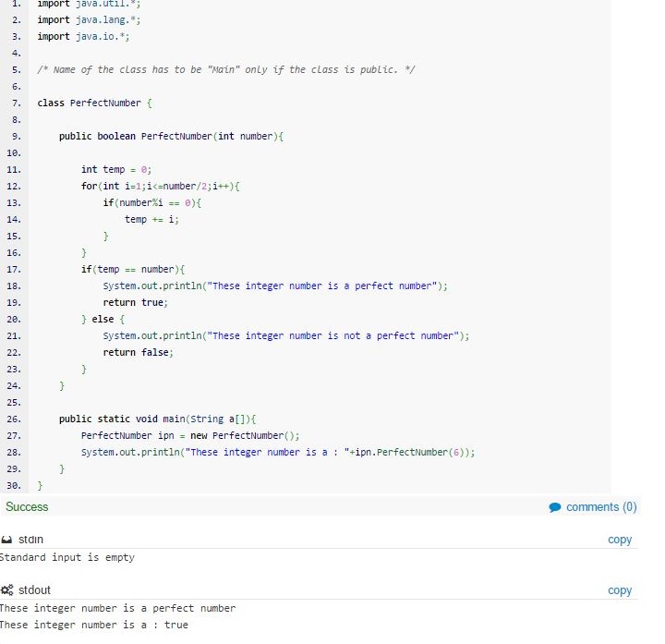The image size is (665, 644).
Task: Click the 'temp += i;' statement
Action: (x=151, y=219)
